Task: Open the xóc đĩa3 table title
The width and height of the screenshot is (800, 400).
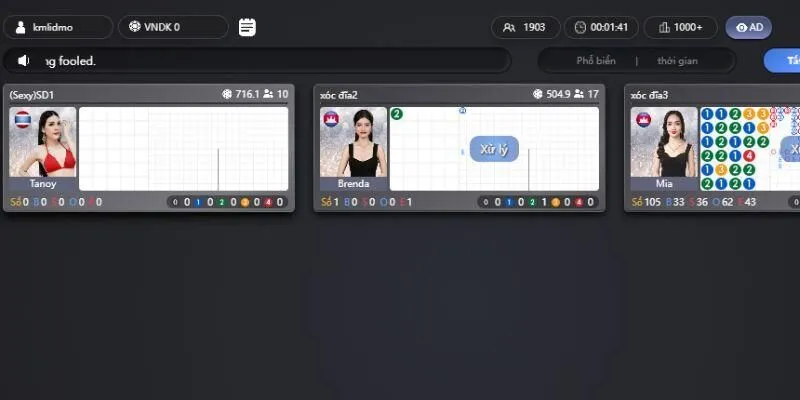Action: point(649,95)
